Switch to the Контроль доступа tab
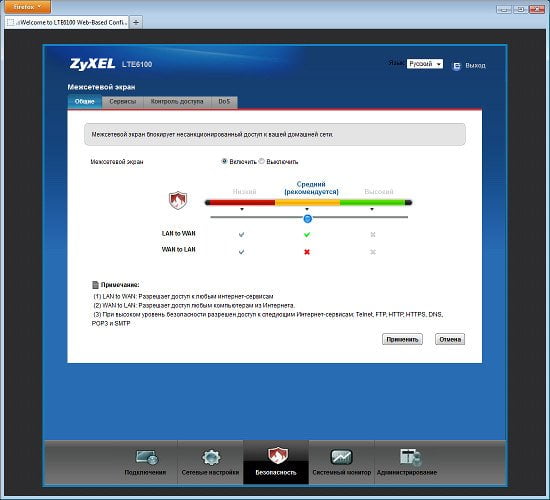 tap(177, 102)
